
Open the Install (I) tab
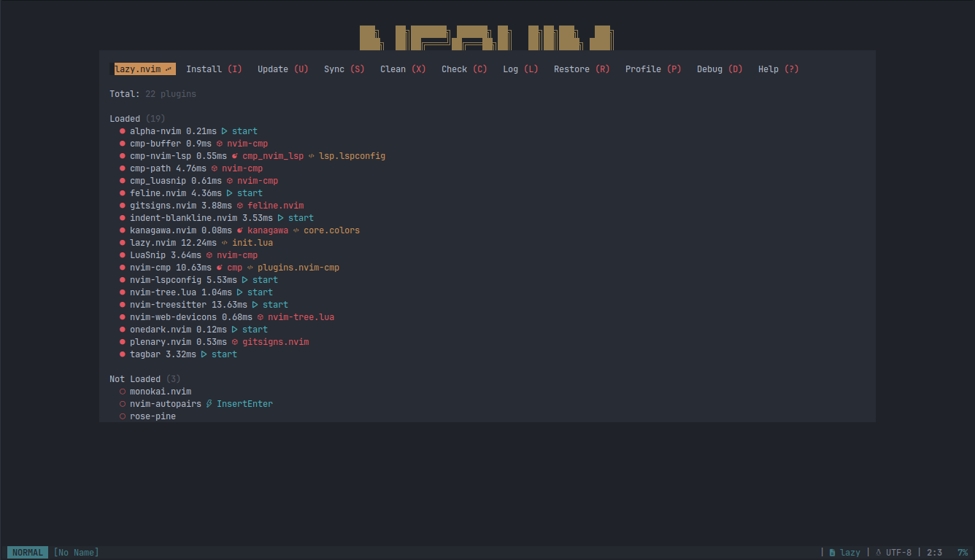214,69
